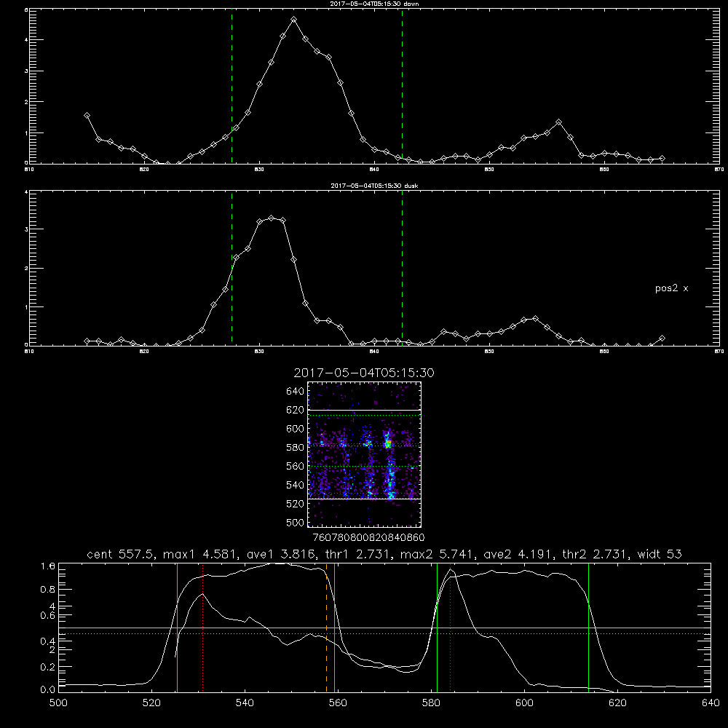
Task: Click the dusk plot x-axis label 840
Action: tap(375, 352)
